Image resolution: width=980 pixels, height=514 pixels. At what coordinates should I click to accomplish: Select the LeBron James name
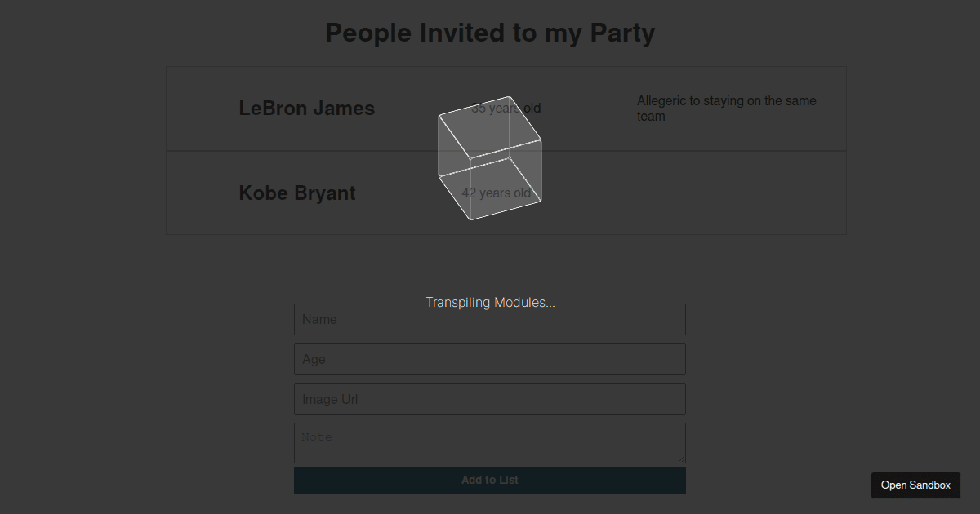pyautogui.click(x=306, y=109)
